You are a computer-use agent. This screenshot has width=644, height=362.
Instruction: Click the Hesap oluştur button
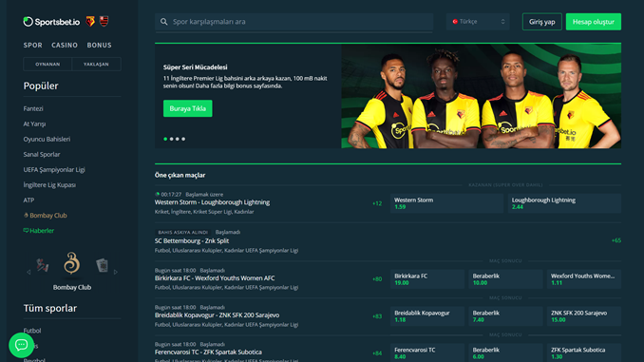coord(594,22)
